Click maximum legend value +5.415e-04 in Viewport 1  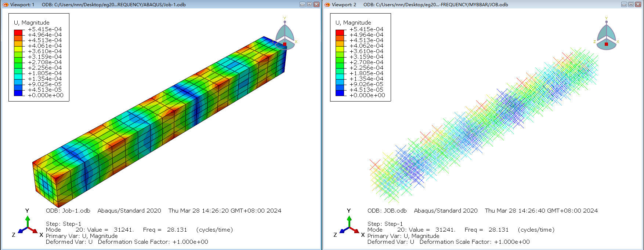point(45,29)
